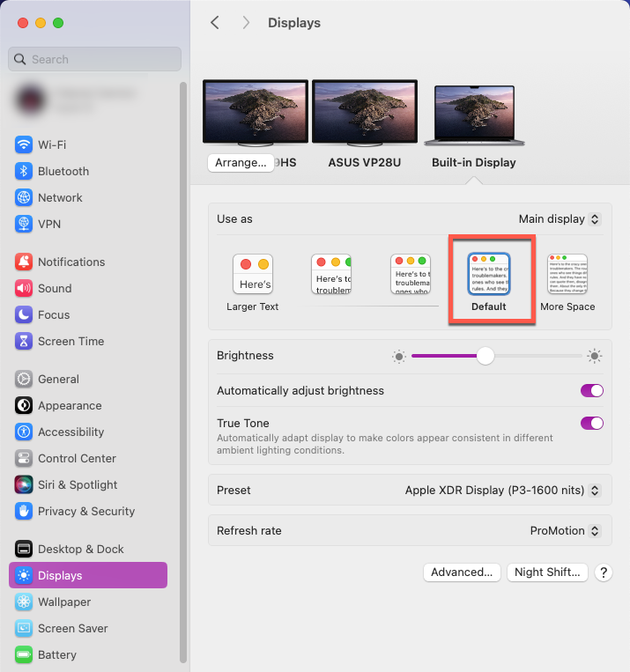Select the leftmost external monitor thumbnail

click(x=256, y=112)
